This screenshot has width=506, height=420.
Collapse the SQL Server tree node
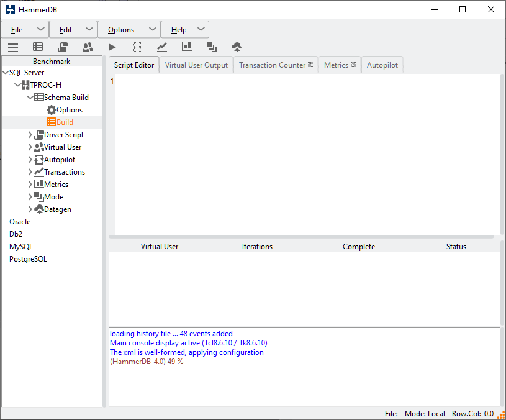(6, 73)
